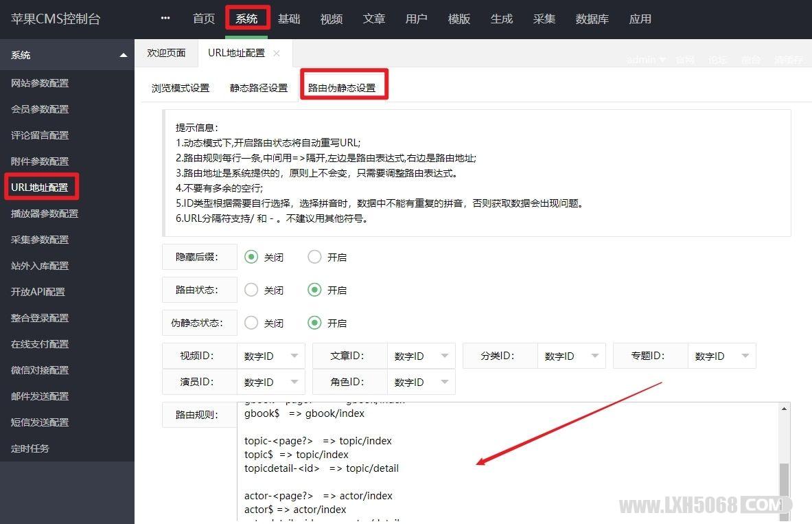Open the 文章ID type dropdown

(421, 356)
